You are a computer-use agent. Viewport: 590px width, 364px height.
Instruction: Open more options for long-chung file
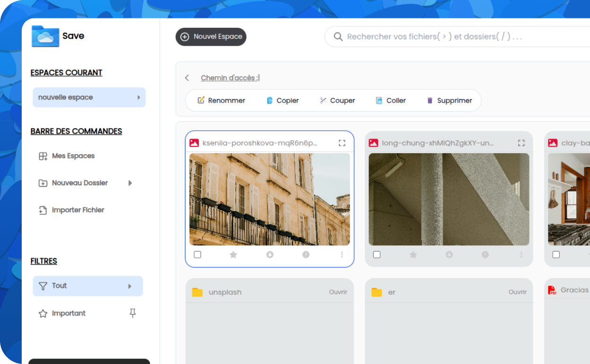coord(522,255)
